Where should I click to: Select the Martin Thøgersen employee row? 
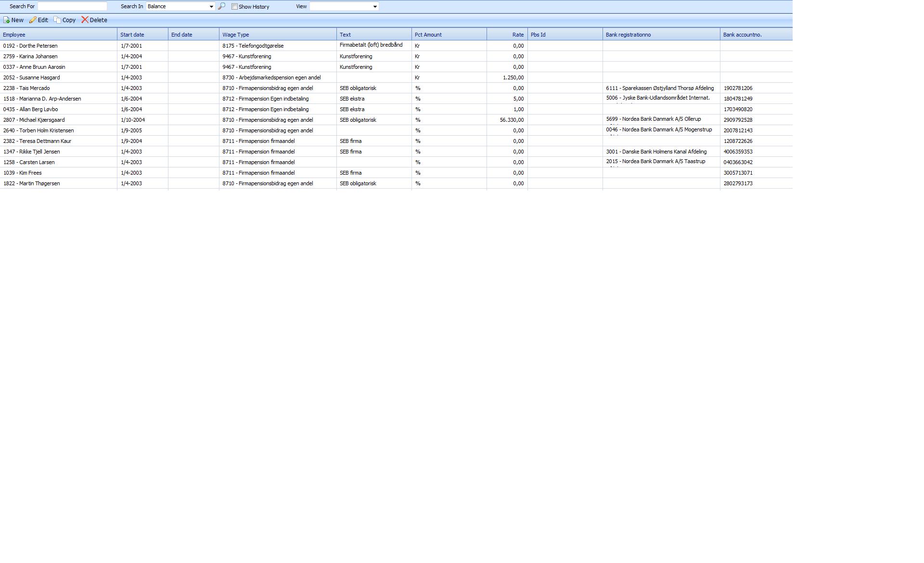[32, 183]
